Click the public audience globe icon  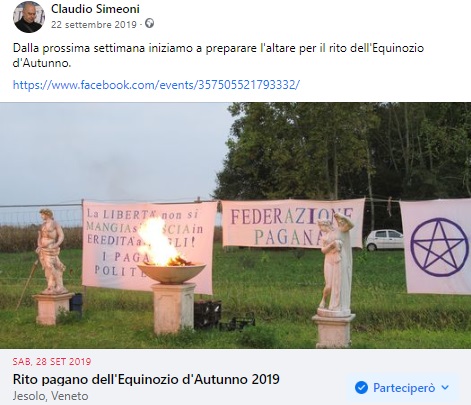pyautogui.click(x=150, y=24)
